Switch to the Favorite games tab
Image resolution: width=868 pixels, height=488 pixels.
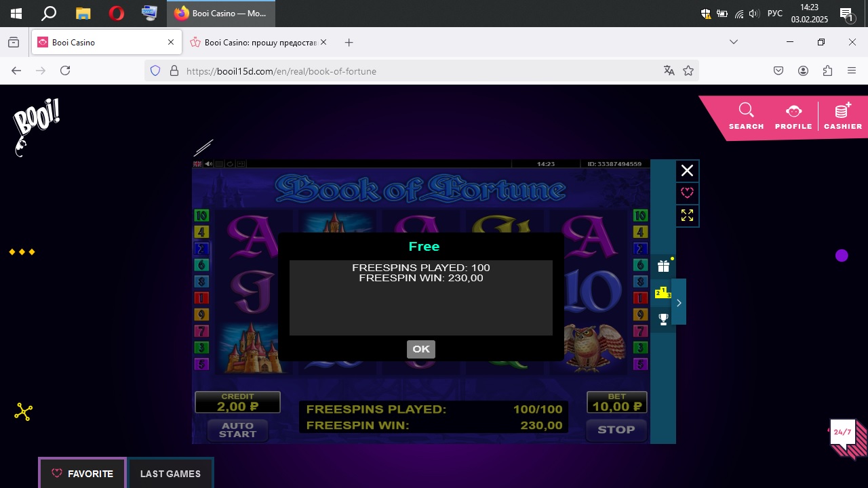tap(83, 474)
